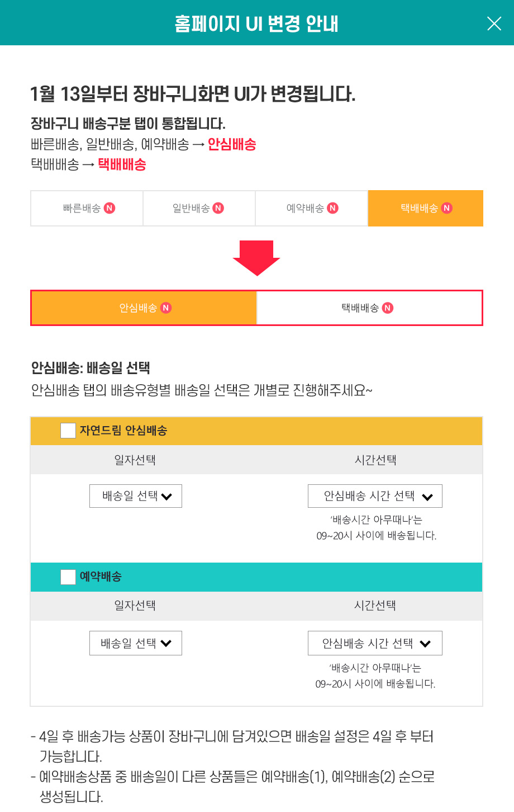
Task: Click the N badge on 일반배송 tab
Action: tap(218, 208)
